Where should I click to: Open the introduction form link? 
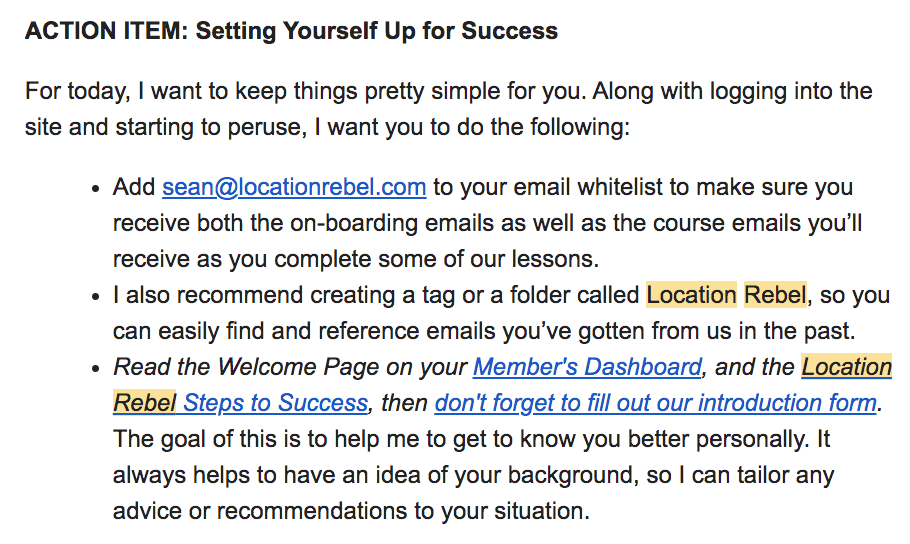655,403
